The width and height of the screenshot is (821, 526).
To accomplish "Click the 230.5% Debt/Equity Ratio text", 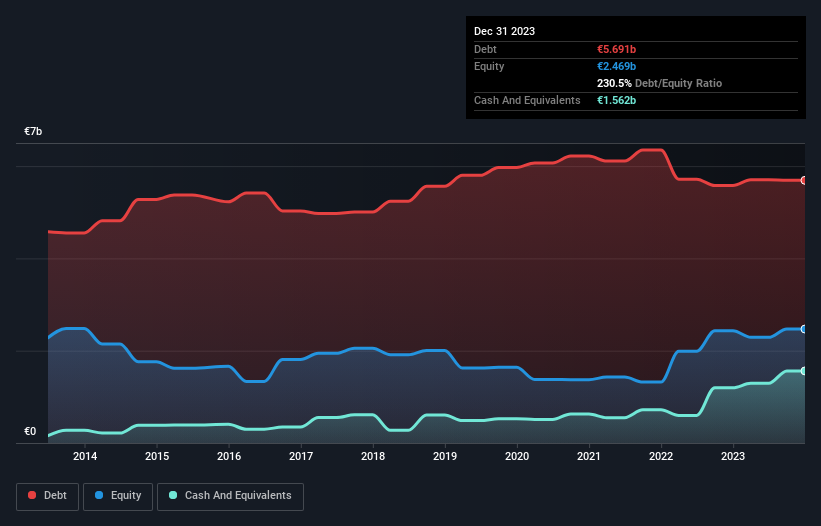I will coord(659,83).
